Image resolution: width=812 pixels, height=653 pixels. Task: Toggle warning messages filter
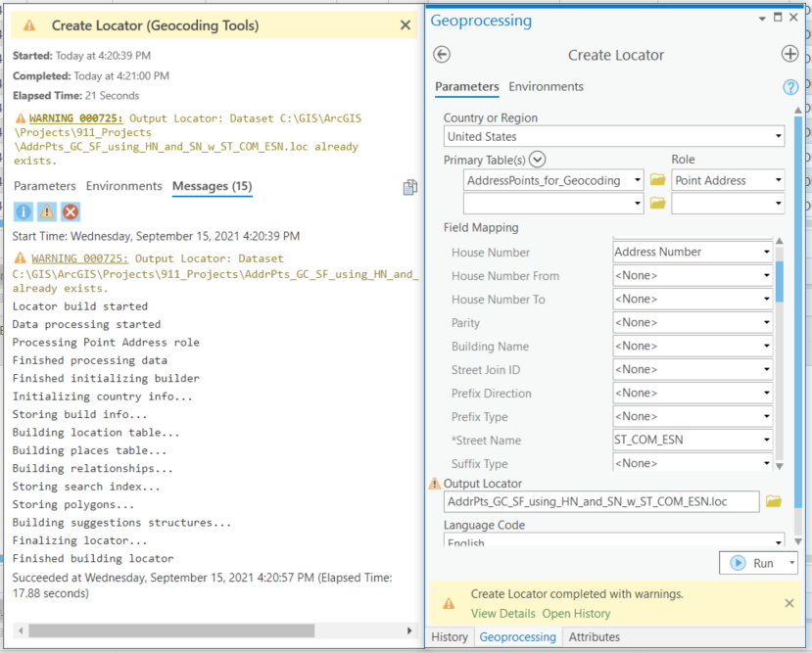pyautogui.click(x=46, y=211)
